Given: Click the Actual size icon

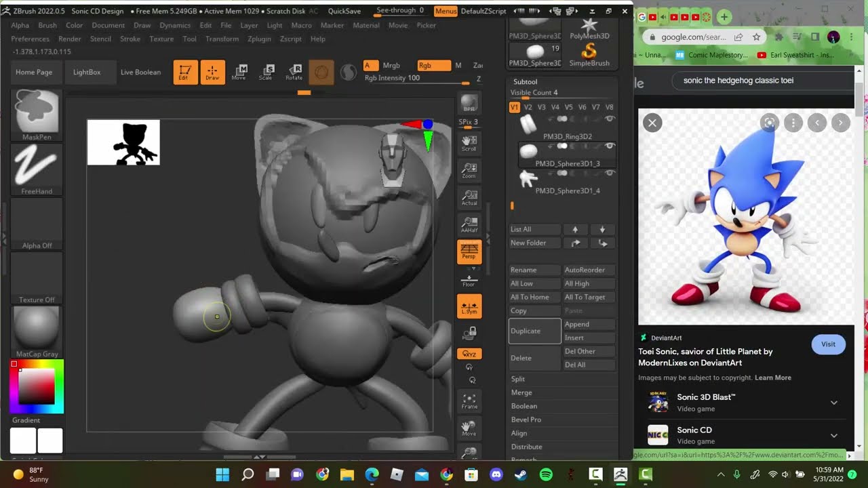Looking at the screenshot, I should coord(469,197).
